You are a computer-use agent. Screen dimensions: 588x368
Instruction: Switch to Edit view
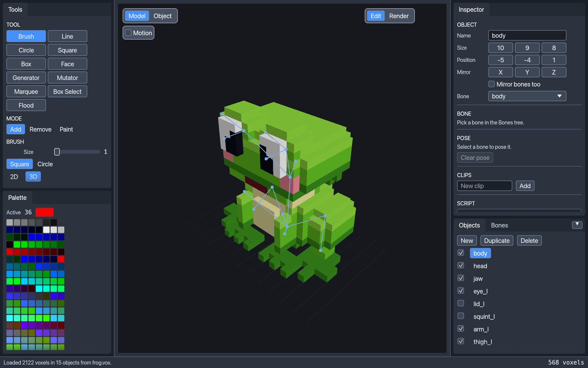[376, 16]
